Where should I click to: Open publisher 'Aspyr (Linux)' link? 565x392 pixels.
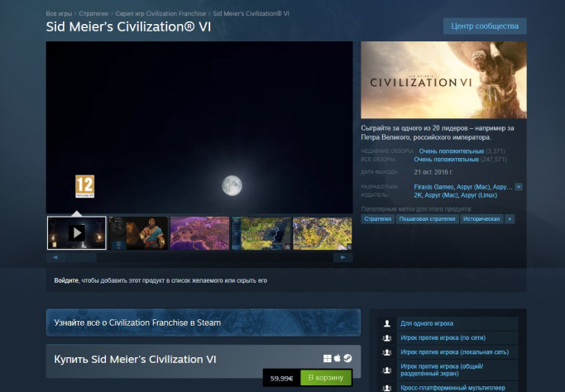(479, 195)
